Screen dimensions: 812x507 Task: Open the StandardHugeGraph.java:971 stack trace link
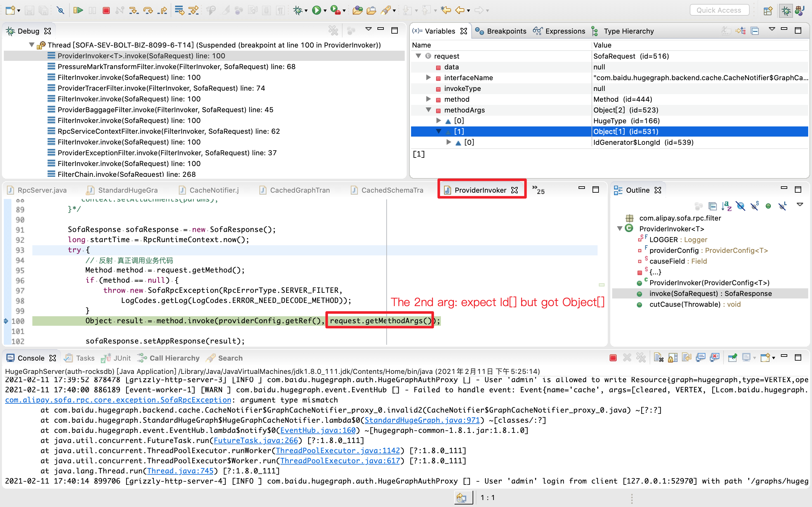click(422, 420)
